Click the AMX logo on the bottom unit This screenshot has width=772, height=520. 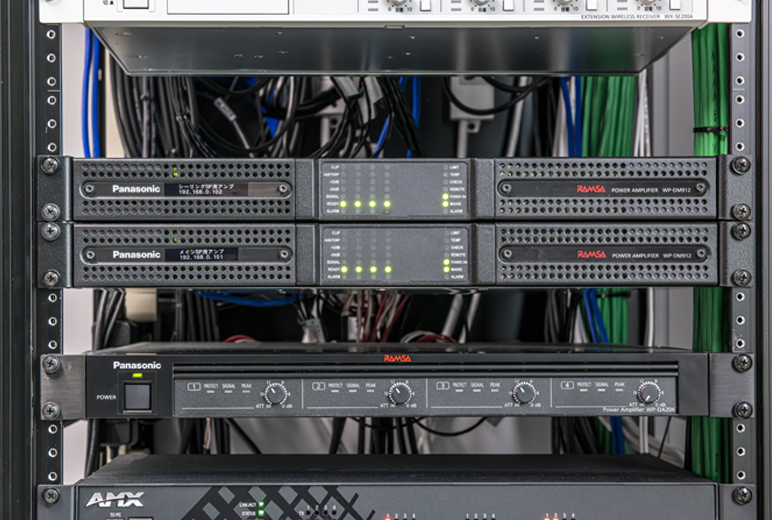tap(114, 499)
